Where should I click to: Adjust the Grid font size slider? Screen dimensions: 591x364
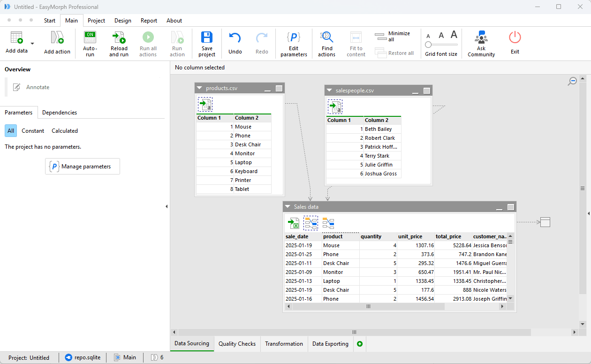pos(441,45)
